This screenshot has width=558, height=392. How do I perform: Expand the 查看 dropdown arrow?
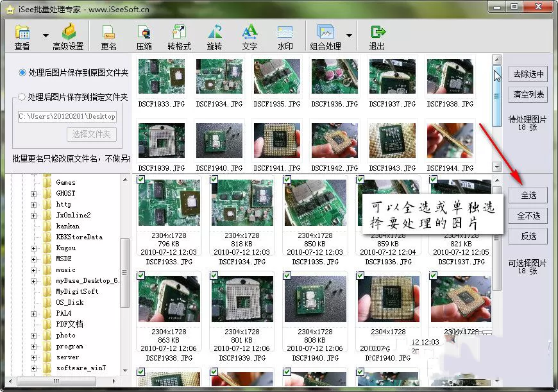click(x=46, y=35)
